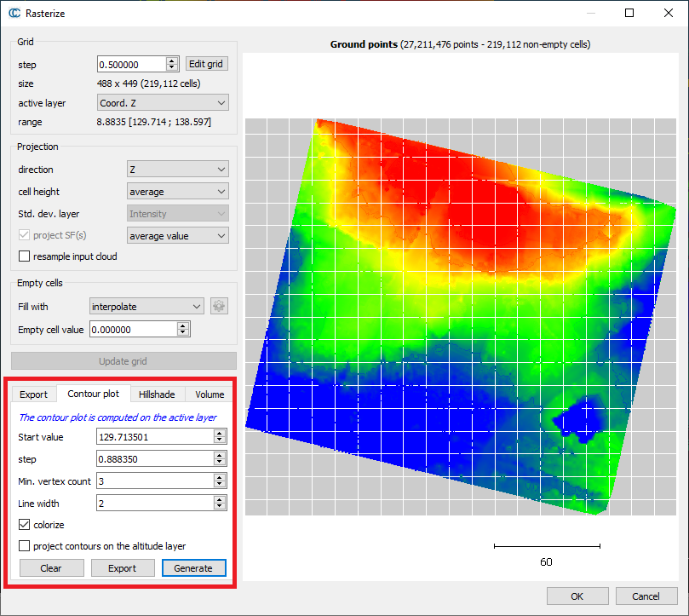Decrease the Empty cell value
The width and height of the screenshot is (689, 616).
(x=184, y=332)
